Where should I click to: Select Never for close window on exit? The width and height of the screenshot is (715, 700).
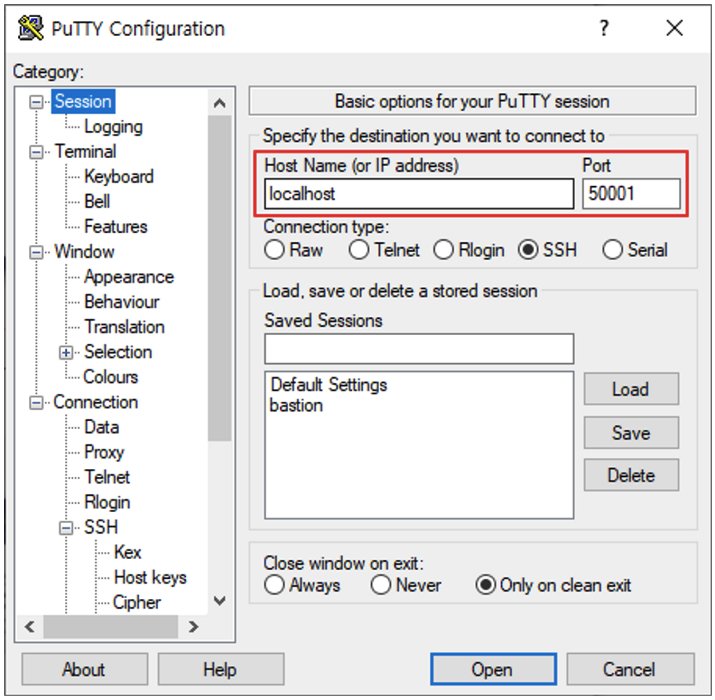tap(381, 586)
